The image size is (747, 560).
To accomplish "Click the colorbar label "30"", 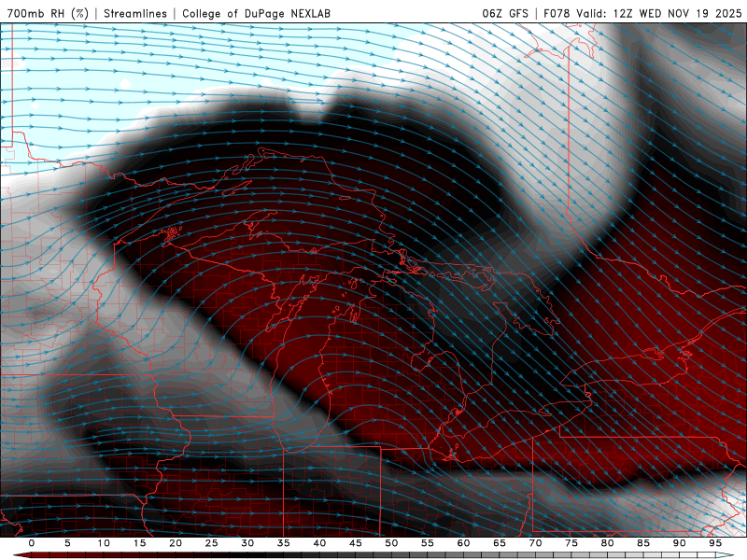I will (x=247, y=543).
